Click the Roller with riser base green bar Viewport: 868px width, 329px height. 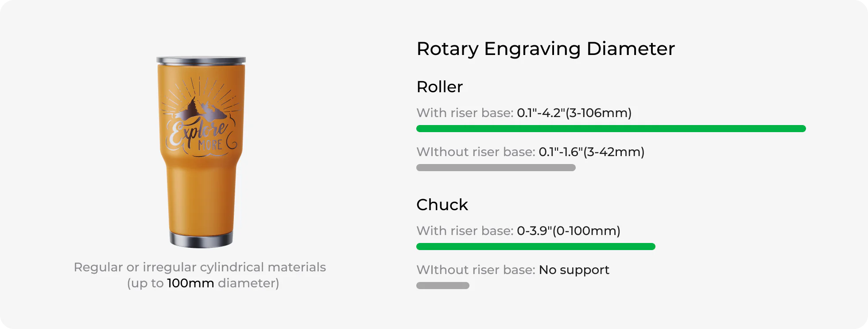tap(611, 129)
